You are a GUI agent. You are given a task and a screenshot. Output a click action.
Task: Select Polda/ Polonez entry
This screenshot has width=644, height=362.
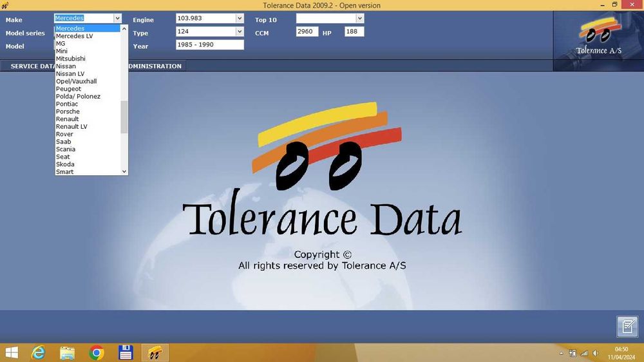pos(88,96)
